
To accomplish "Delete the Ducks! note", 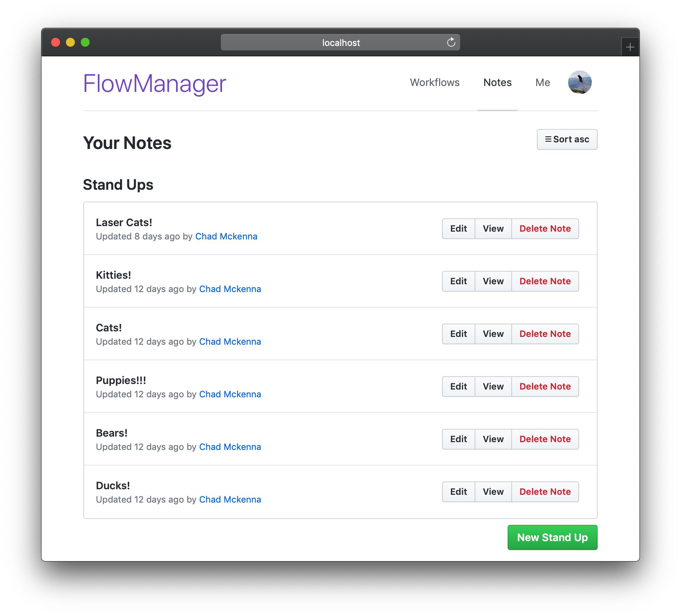I will [545, 491].
